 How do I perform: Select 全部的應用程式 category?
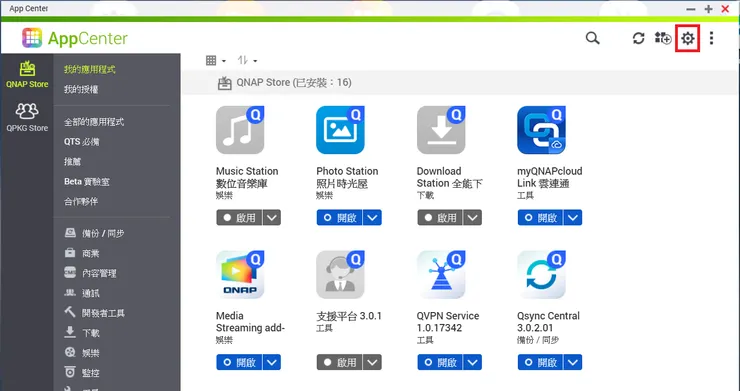point(94,122)
